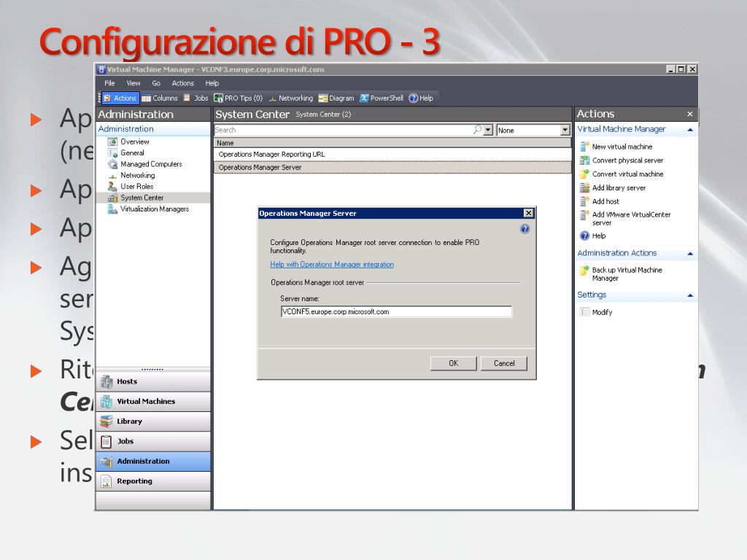Open the Diagram toolbar view
This screenshot has height=560, width=747.
tap(336, 98)
